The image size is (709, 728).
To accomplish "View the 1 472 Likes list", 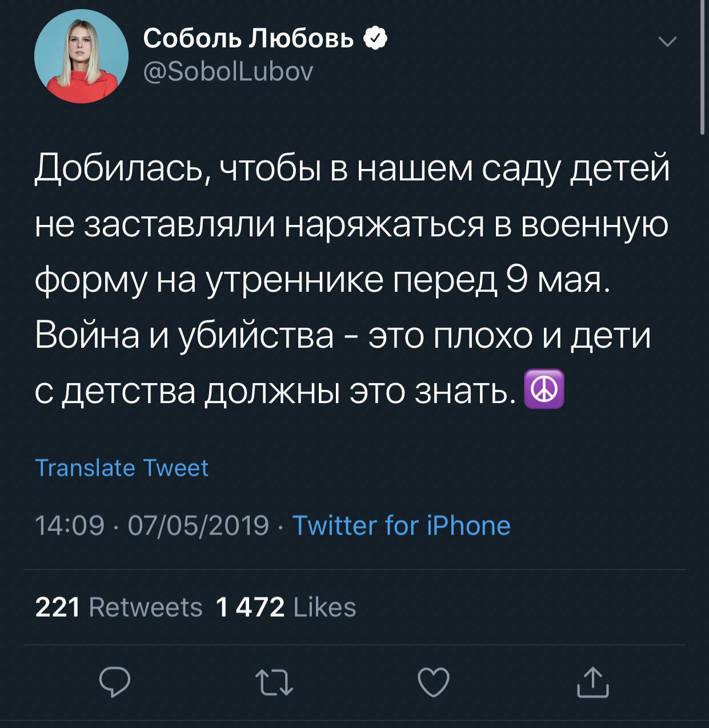I will click(x=286, y=607).
